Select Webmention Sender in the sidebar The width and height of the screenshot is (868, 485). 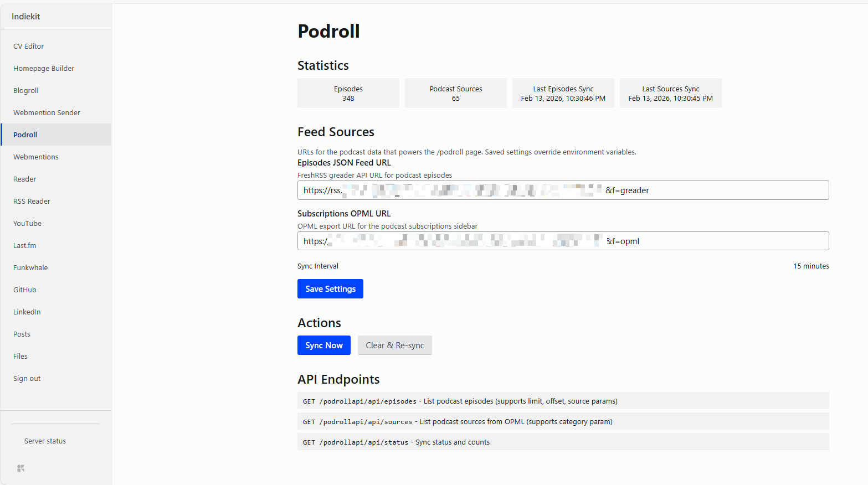coord(47,113)
